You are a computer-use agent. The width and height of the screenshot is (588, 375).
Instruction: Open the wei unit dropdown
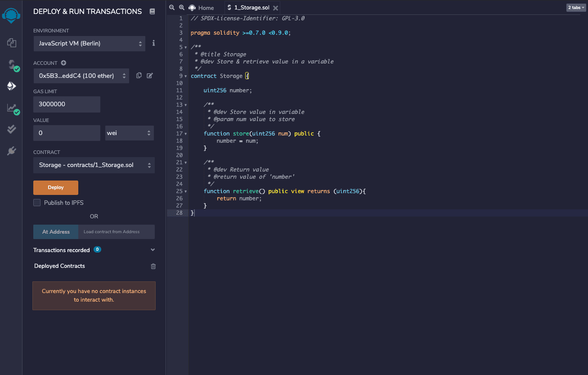[129, 133]
